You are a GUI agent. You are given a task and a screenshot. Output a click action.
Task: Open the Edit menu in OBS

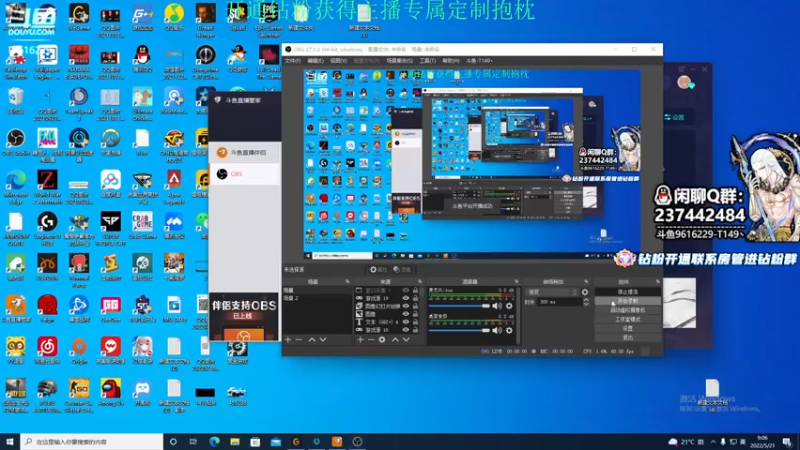315,61
